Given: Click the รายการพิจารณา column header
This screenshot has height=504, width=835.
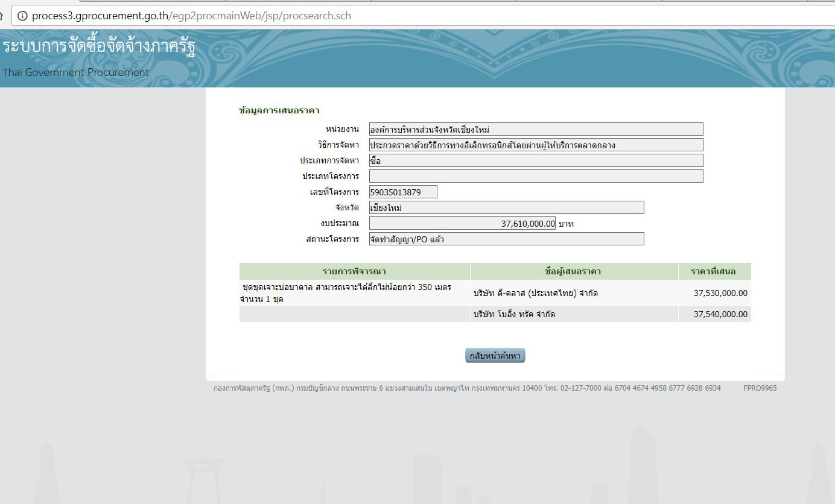Looking at the screenshot, I should pyautogui.click(x=354, y=271).
